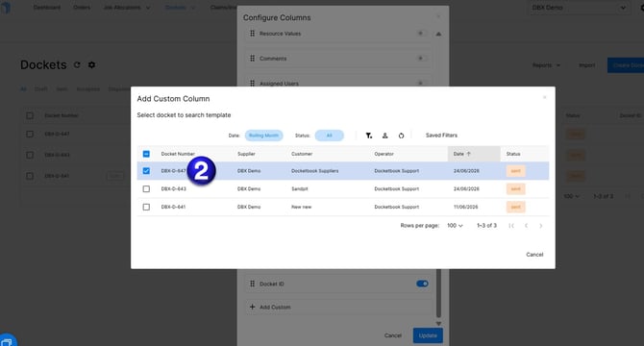The image size is (644, 346).
Task: Toggle the Docket ID column switch
Action: 422,284
